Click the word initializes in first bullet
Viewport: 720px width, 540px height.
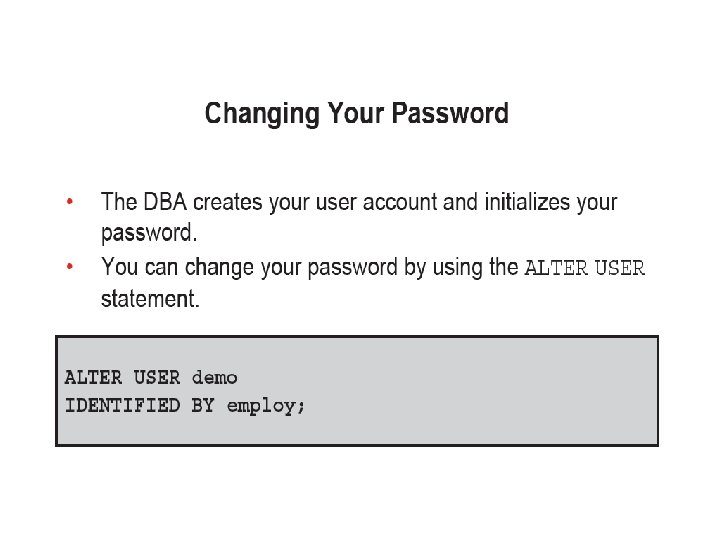pos(527,202)
